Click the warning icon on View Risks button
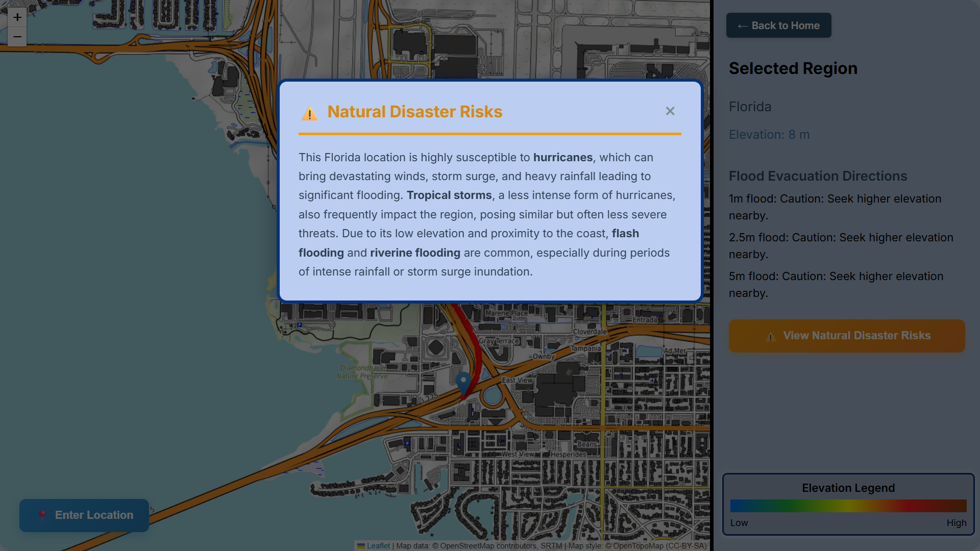The image size is (980, 551). 771,336
